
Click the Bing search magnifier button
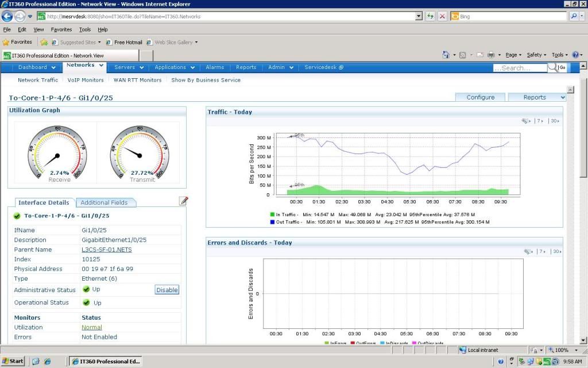574,16
